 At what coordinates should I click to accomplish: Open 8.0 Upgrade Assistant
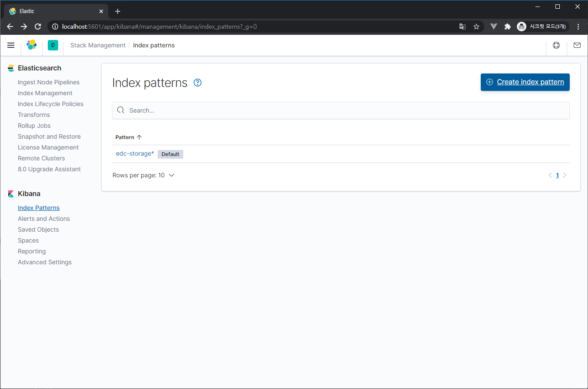click(49, 169)
